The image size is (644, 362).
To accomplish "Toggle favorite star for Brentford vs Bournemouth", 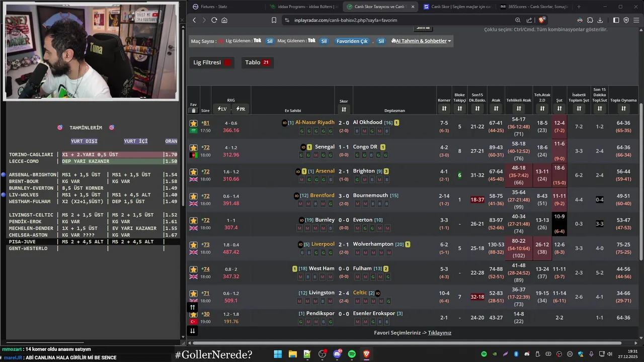I will pyautogui.click(x=193, y=197).
